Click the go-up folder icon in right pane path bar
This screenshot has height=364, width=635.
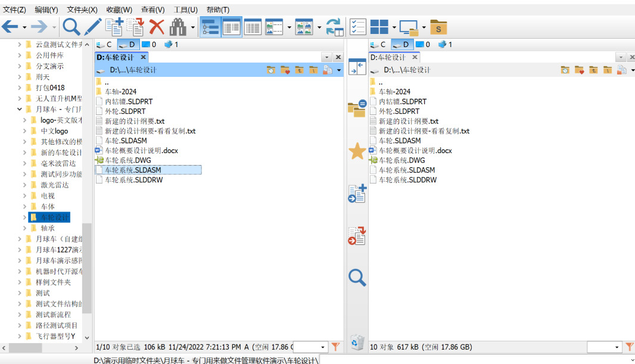tap(593, 70)
